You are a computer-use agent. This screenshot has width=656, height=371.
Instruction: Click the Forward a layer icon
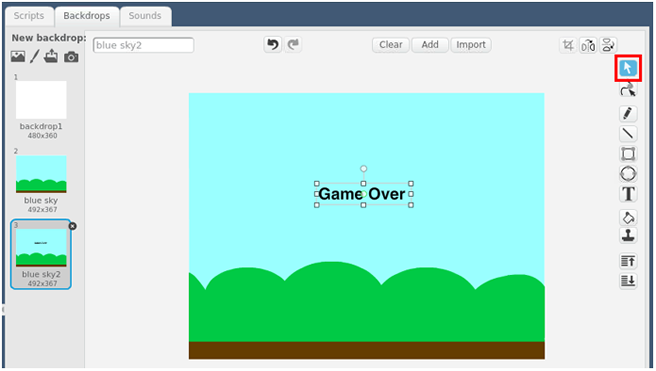pyautogui.click(x=628, y=261)
